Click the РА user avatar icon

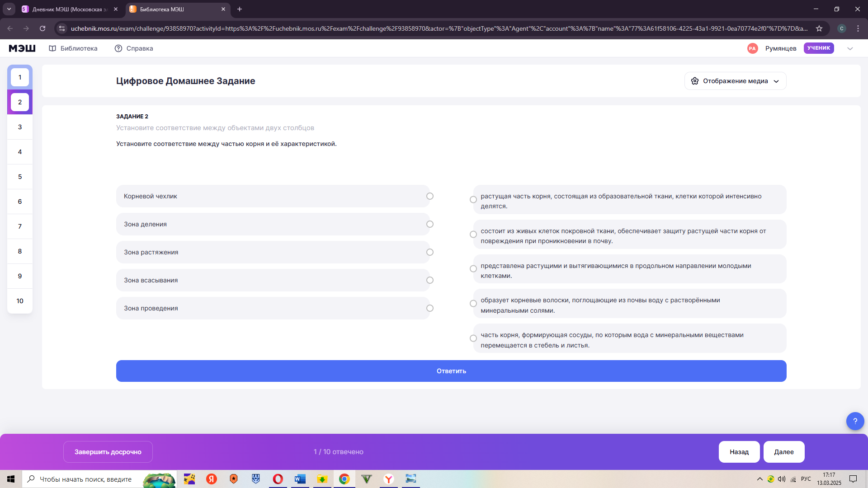(752, 48)
